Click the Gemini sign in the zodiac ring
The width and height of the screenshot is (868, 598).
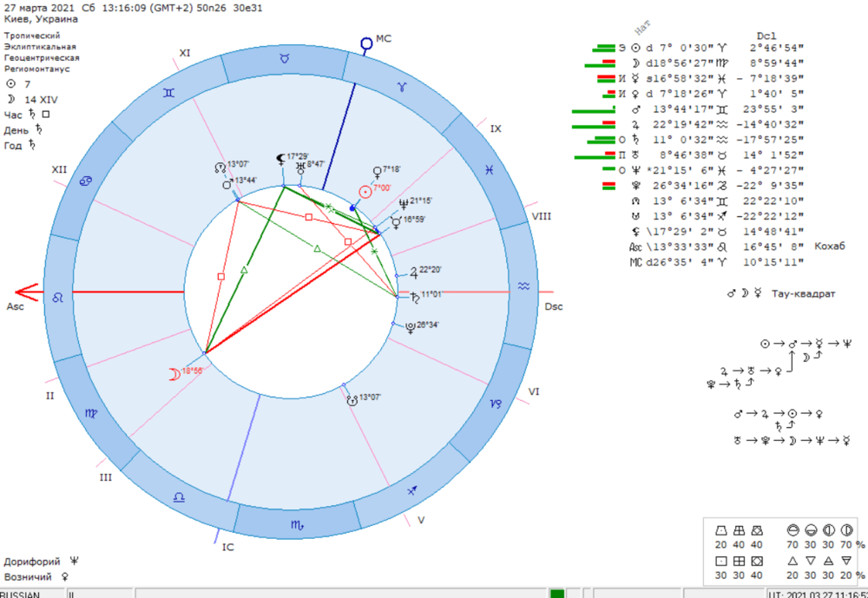click(169, 93)
